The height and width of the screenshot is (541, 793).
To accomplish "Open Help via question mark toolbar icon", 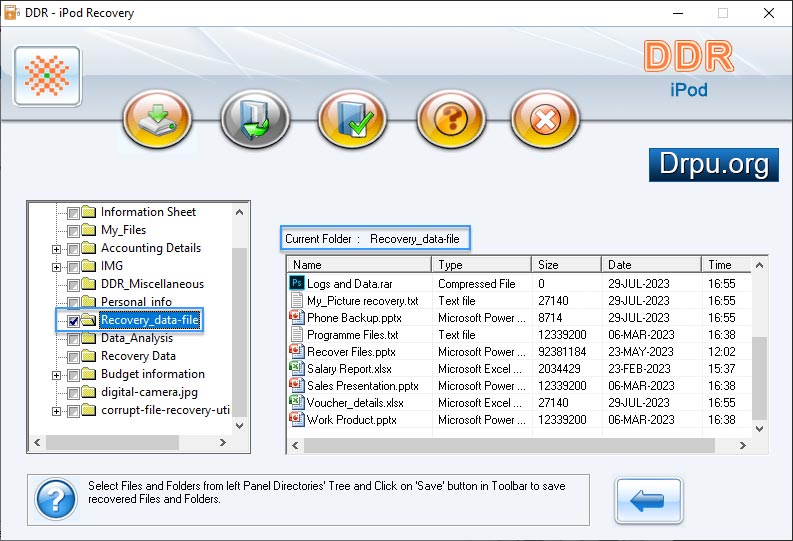I will pyautogui.click(x=451, y=119).
